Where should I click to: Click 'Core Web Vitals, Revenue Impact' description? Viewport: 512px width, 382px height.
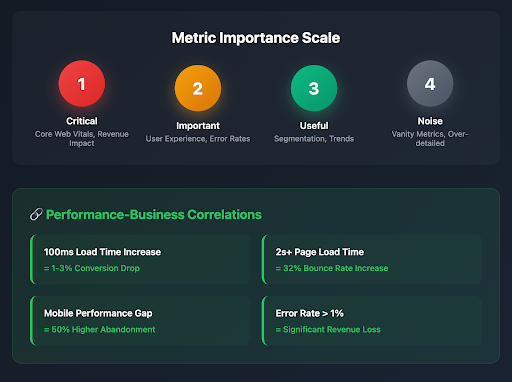tap(82, 138)
